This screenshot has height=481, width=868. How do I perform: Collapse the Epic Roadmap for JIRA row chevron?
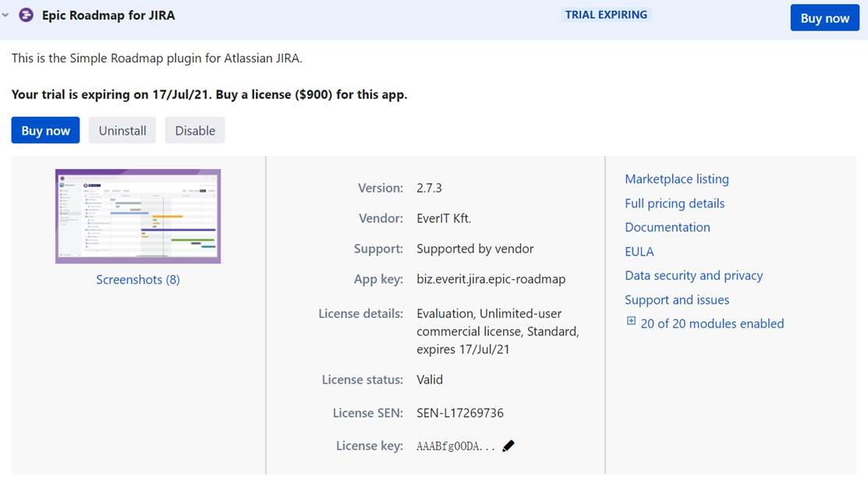pyautogui.click(x=5, y=15)
